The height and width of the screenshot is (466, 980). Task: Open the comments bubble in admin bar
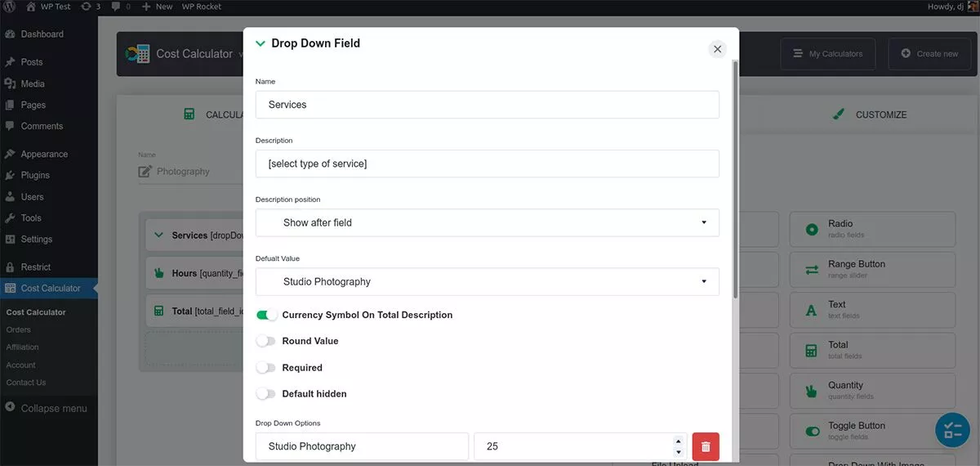click(x=121, y=7)
